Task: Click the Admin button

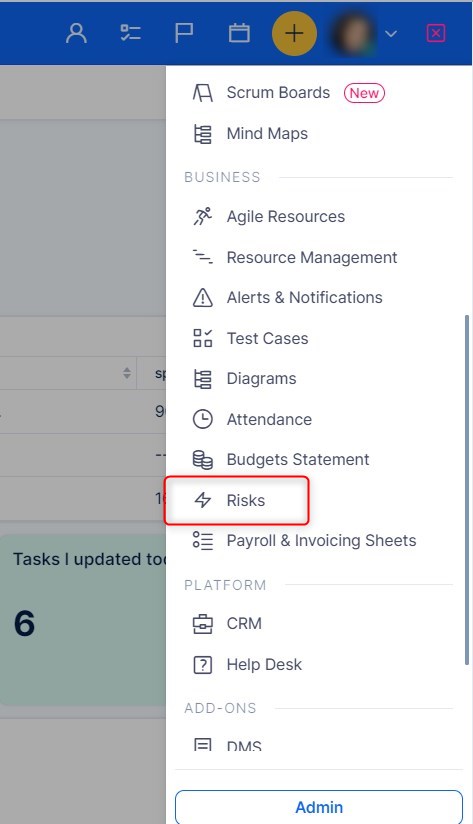Action: [x=319, y=807]
